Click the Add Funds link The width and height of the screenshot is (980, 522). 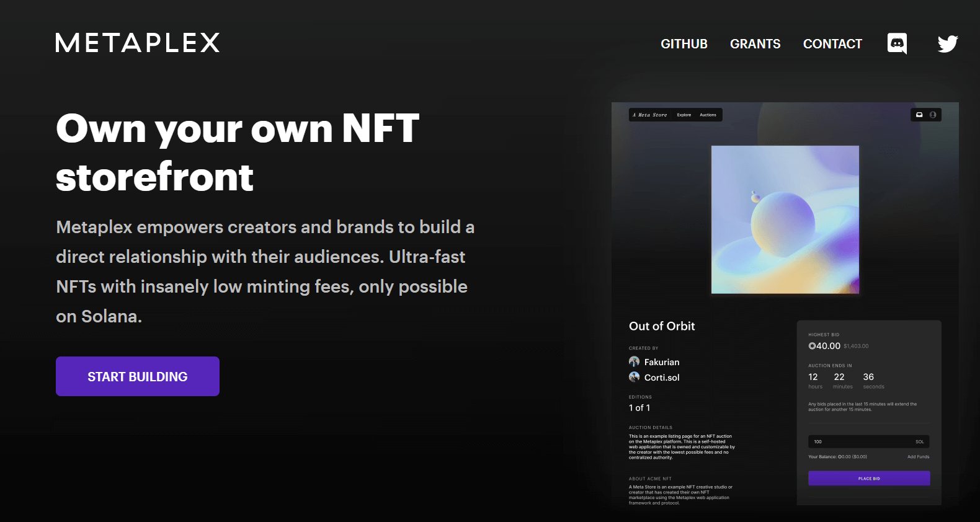[x=918, y=457]
